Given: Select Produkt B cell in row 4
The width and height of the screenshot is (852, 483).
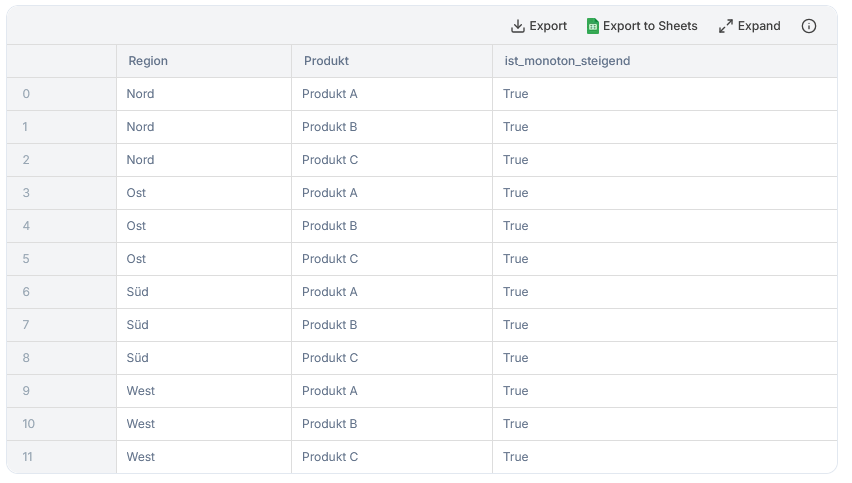Looking at the screenshot, I should pos(329,226).
